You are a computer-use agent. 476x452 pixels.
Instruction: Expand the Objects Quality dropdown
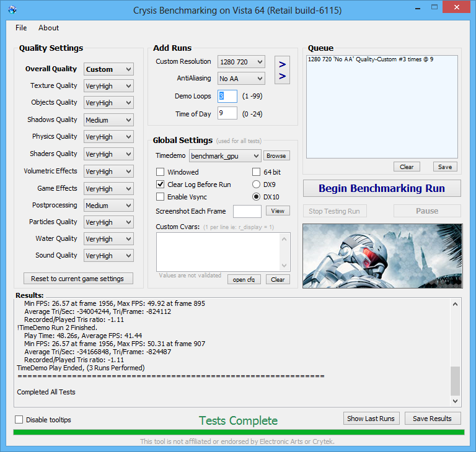[108, 103]
